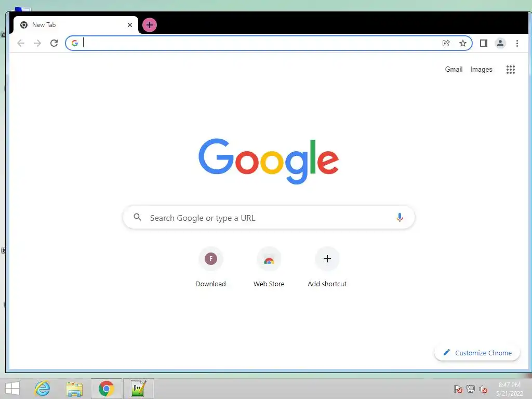Viewport: 532px width, 399px height.
Task: Open the side panel icon
Action: 484,43
